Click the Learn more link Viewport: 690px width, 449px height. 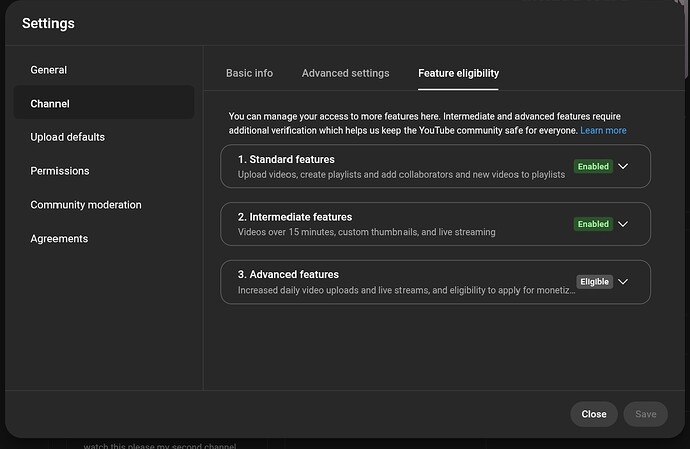click(x=603, y=131)
